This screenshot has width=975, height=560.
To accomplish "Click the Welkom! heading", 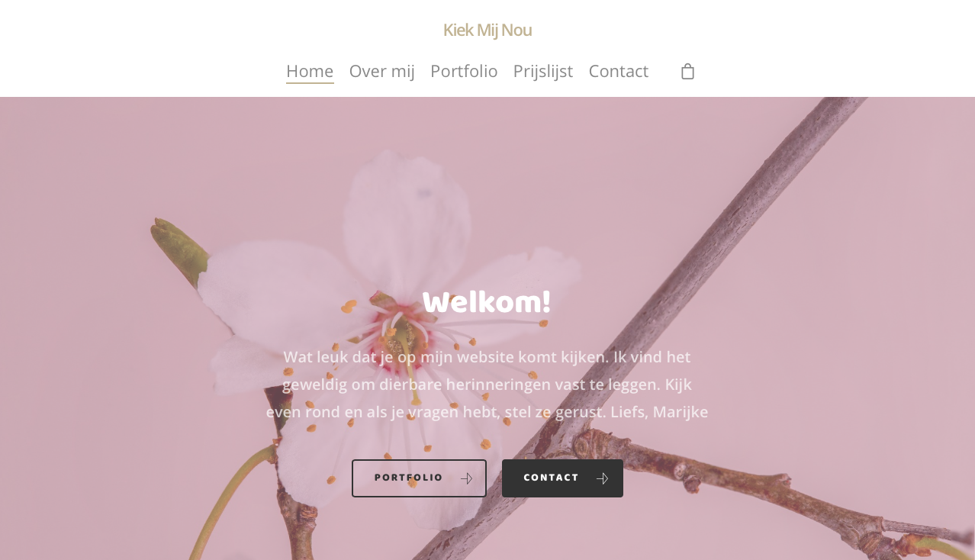I will point(487,303).
